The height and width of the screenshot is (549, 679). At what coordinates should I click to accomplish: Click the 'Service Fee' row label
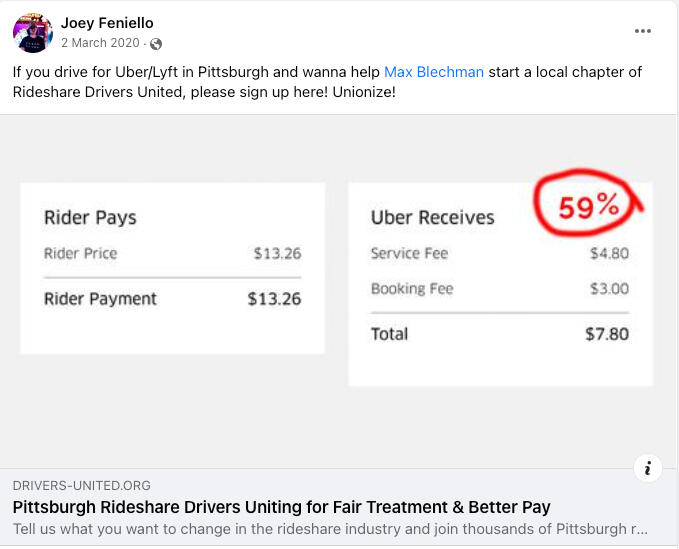coord(409,253)
